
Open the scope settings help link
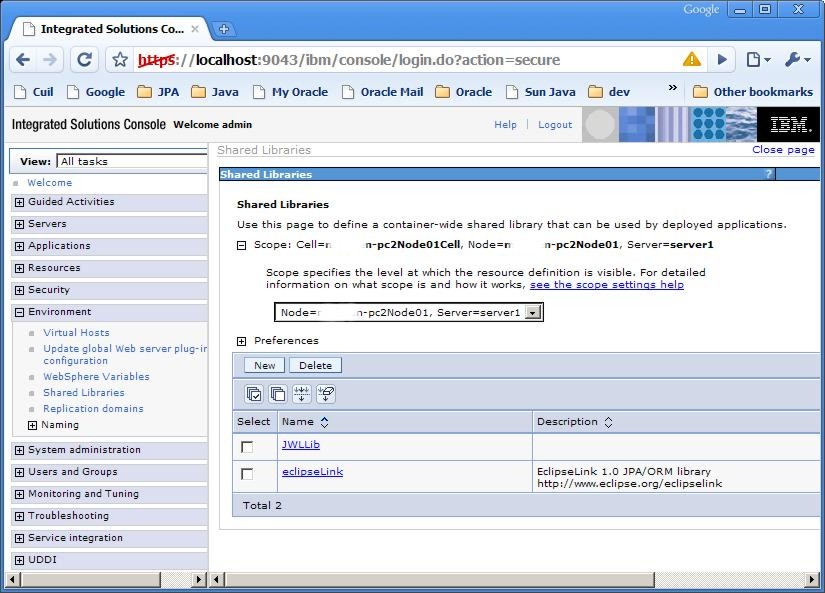tap(607, 285)
